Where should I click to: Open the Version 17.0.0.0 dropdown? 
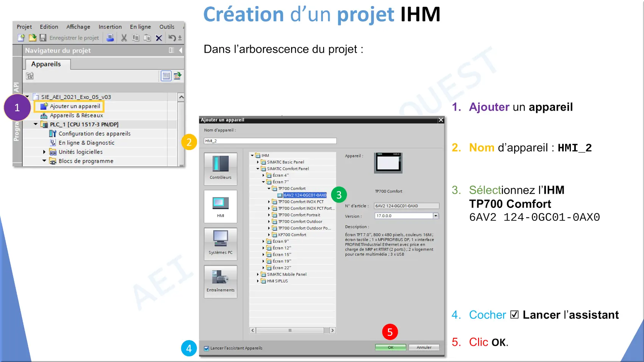tap(436, 216)
